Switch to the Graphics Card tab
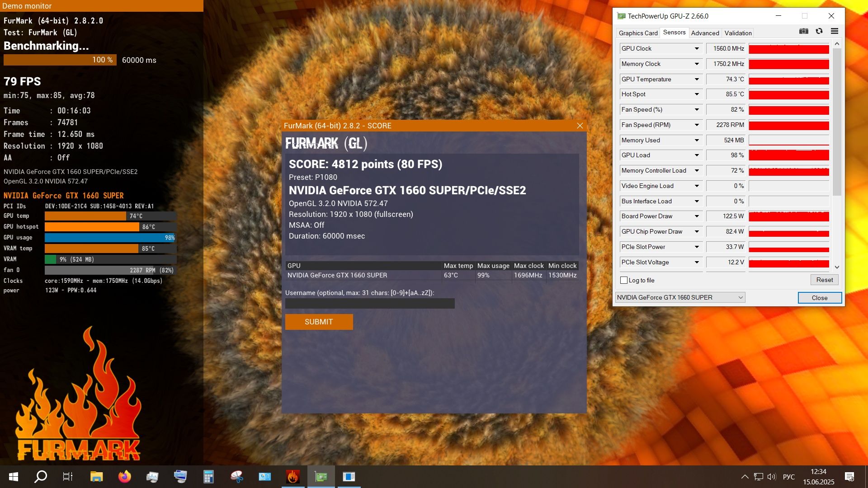 pyautogui.click(x=638, y=33)
